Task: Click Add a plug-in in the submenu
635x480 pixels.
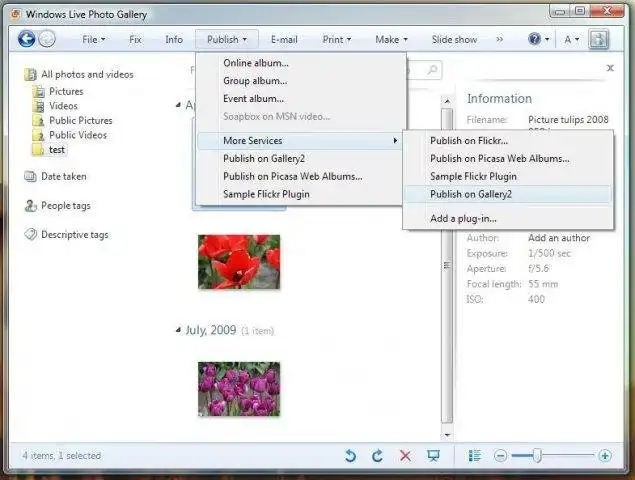Action: tap(508, 219)
